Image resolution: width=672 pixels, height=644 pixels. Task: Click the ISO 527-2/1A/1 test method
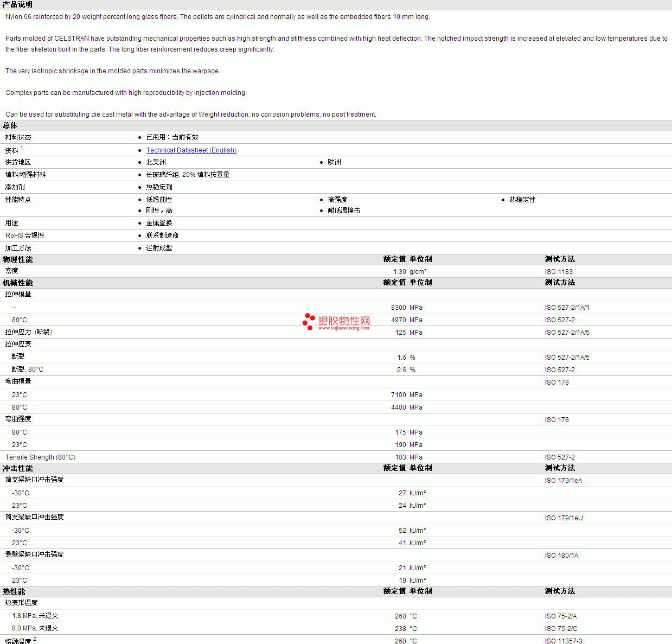click(567, 308)
